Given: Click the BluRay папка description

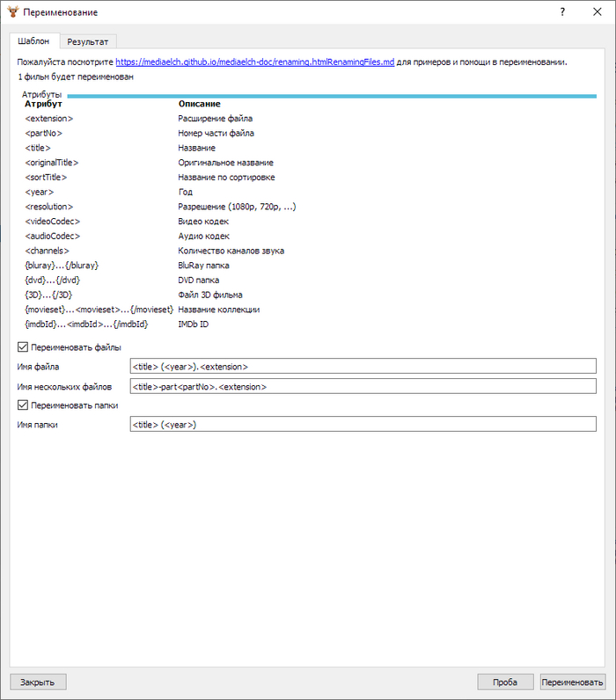Looking at the screenshot, I should click(x=203, y=266).
